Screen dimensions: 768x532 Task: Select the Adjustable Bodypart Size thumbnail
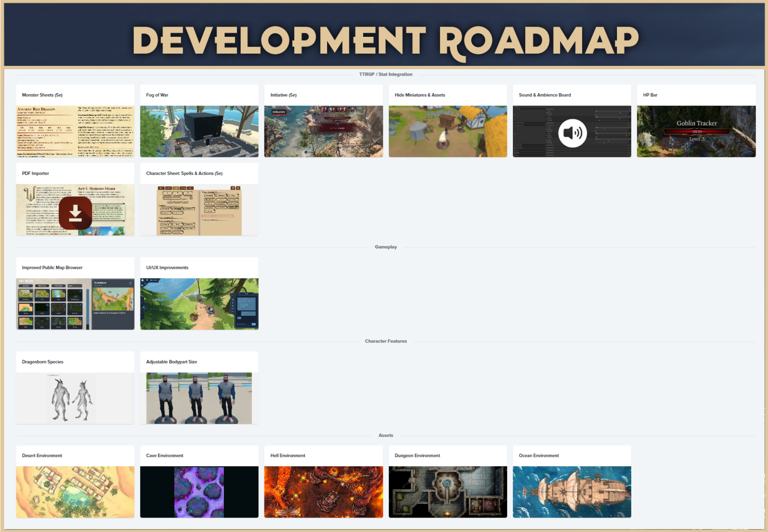tap(199, 398)
